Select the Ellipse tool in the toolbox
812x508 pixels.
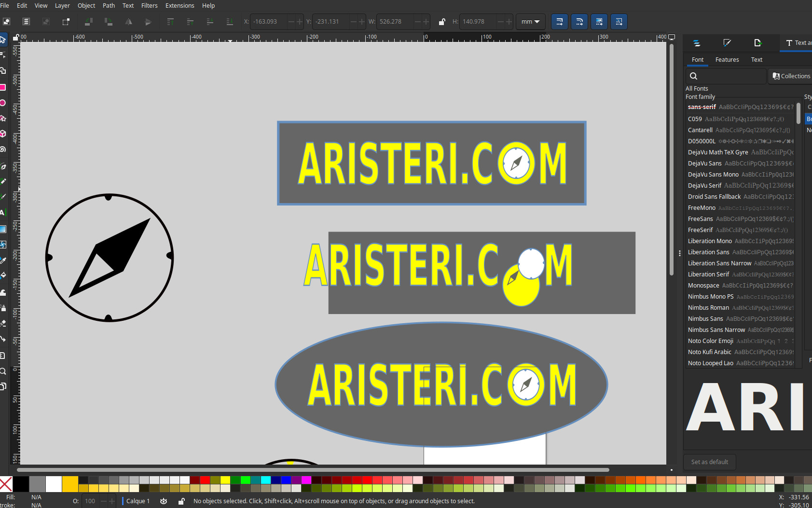(x=3, y=103)
